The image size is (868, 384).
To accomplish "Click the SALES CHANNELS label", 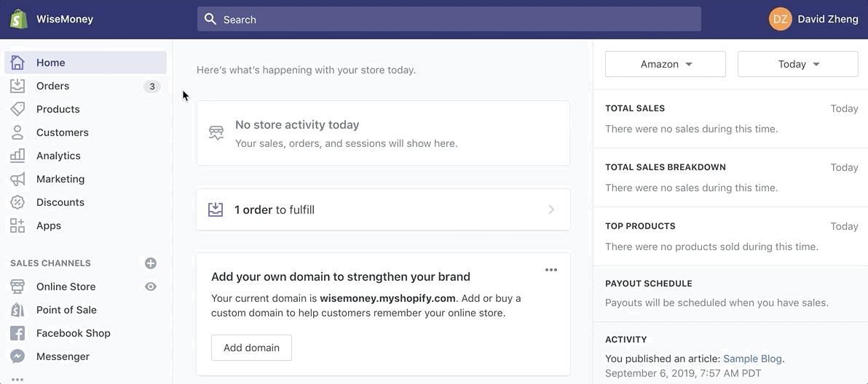I will tap(50, 263).
